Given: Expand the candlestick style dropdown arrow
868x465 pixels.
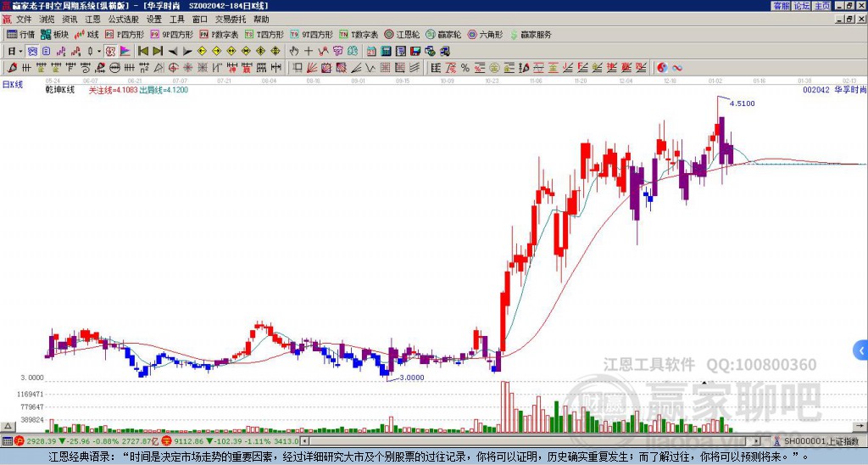Looking at the screenshot, I should click(x=99, y=52).
